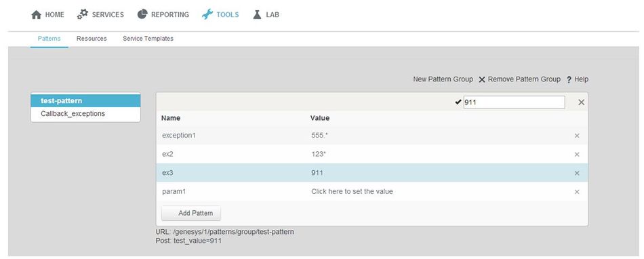This screenshot has height=259, width=644.
Task: Click Remove Pattern Group
Action: [519, 79]
